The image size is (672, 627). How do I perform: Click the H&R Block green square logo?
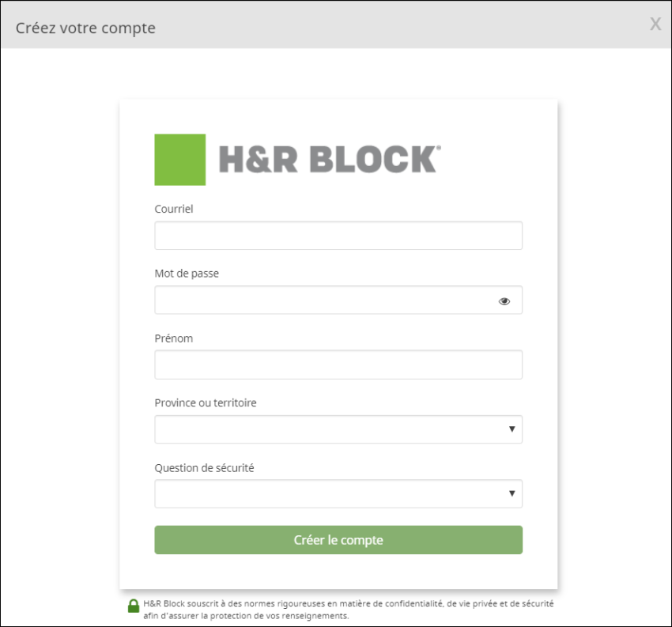(180, 160)
